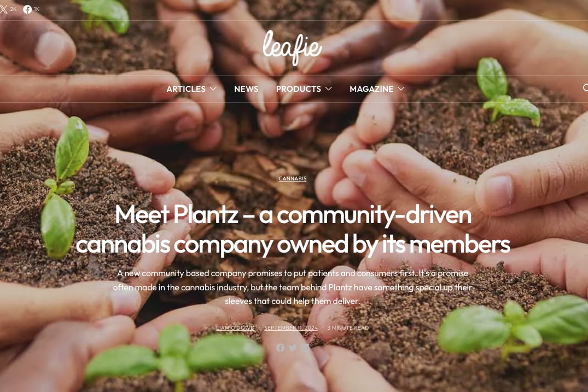Select the Products navigation label

point(299,89)
